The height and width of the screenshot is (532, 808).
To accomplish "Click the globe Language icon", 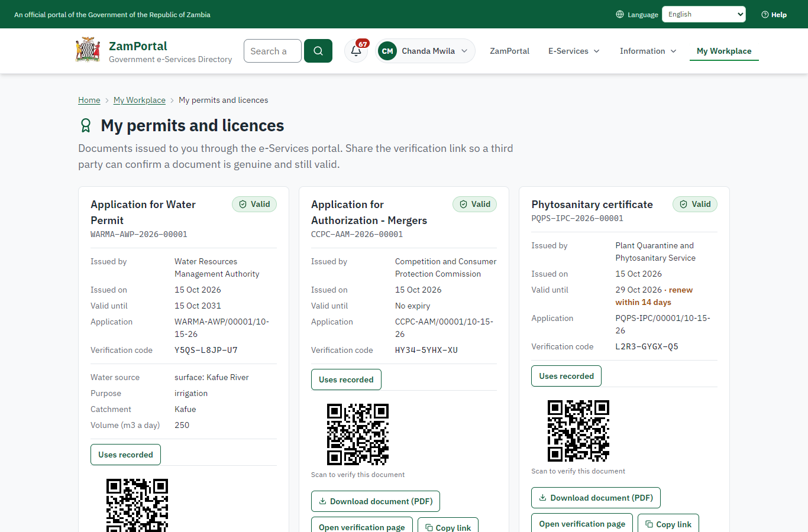I will [620, 14].
